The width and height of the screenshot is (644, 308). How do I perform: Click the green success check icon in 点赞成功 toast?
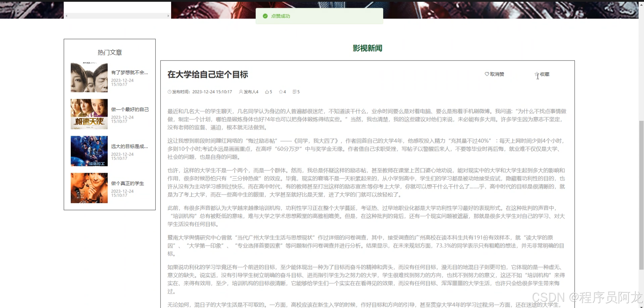click(x=265, y=16)
